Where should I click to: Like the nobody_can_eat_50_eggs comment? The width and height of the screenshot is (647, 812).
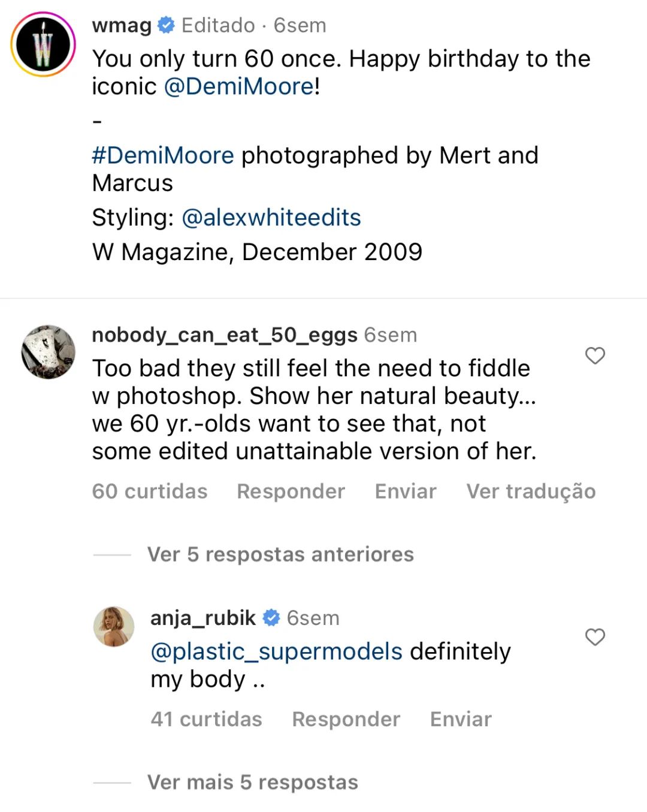[595, 355]
